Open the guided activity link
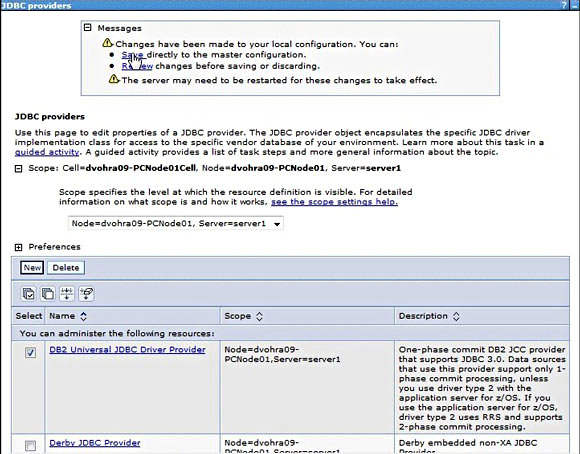Viewport: 580px width, 454px height. coord(47,152)
